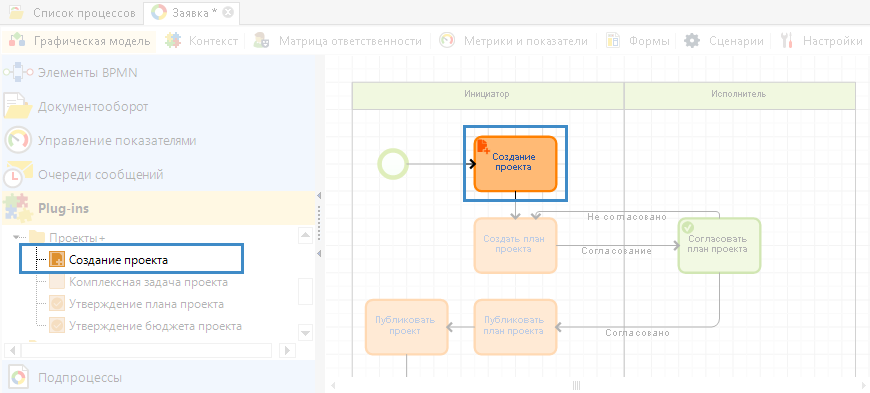This screenshot has width=870, height=393.
Task: Click the tree horizontal scroll-right arrow
Action: pyautogui.click(x=287, y=350)
